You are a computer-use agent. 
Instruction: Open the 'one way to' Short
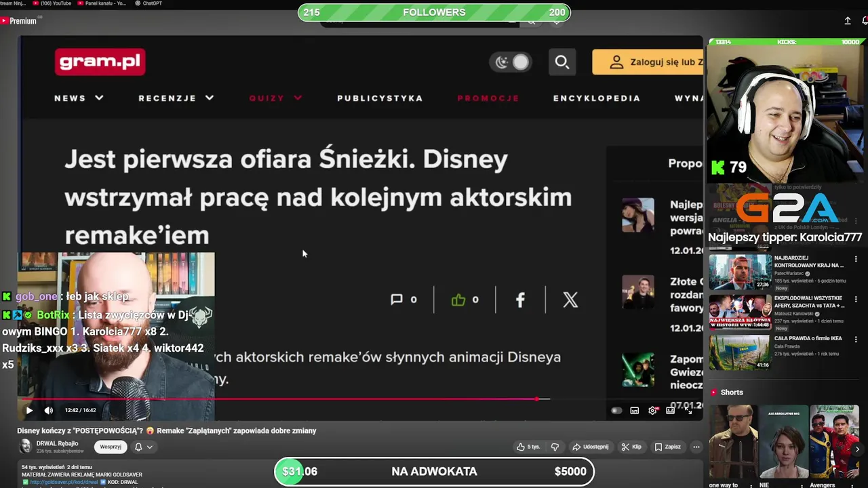click(x=734, y=441)
